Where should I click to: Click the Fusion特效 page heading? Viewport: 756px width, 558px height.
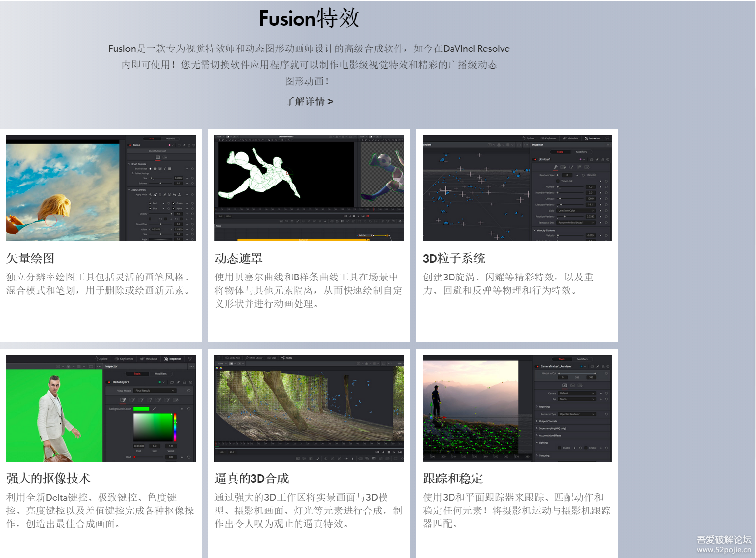(309, 18)
